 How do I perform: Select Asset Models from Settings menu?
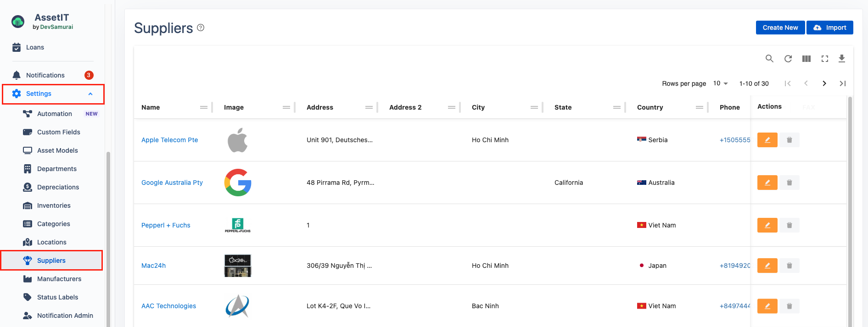[x=57, y=150]
